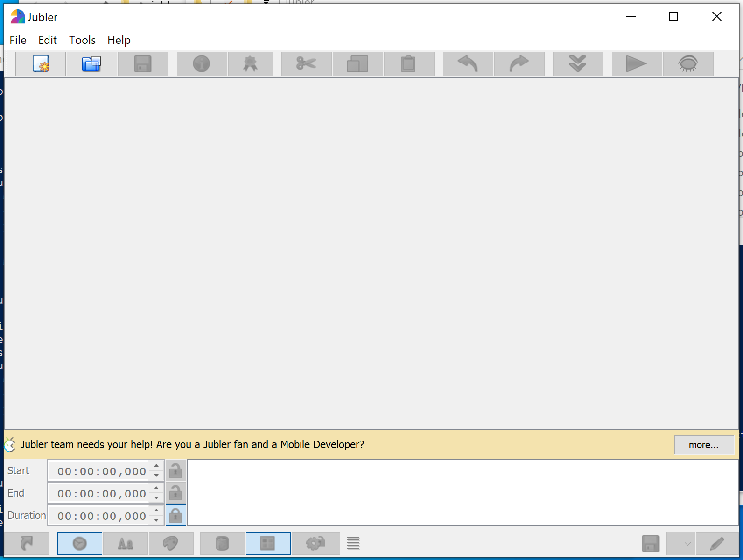Copy using the overlapping squares icon
This screenshot has width=743, height=560.
[x=357, y=64]
